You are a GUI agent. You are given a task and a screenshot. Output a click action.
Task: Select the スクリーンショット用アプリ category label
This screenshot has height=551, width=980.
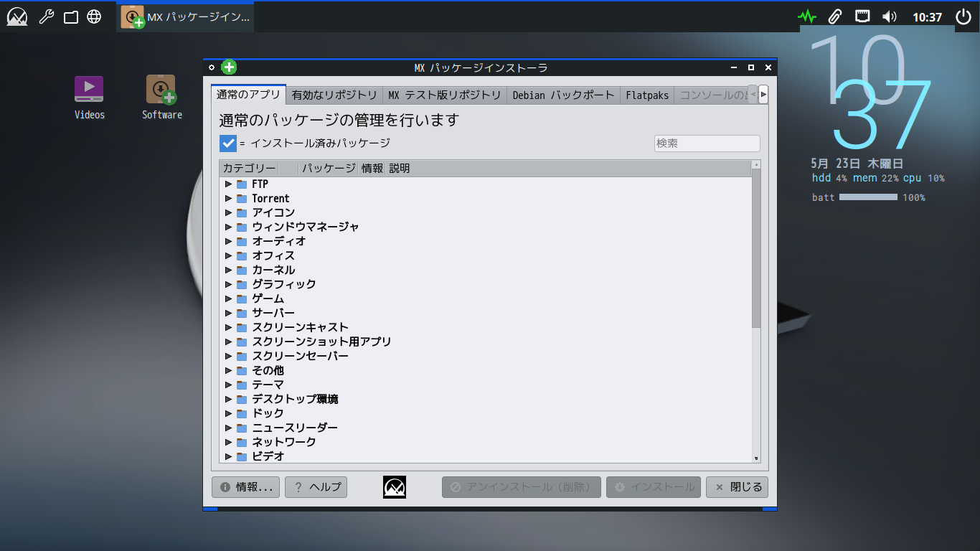click(321, 342)
